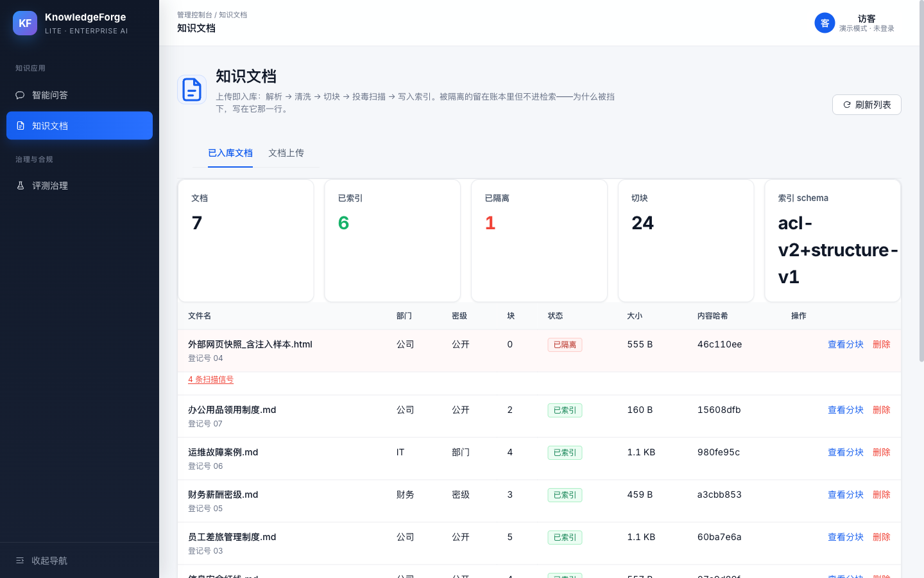Click the 已索引 card showing 6

pyautogui.click(x=393, y=240)
